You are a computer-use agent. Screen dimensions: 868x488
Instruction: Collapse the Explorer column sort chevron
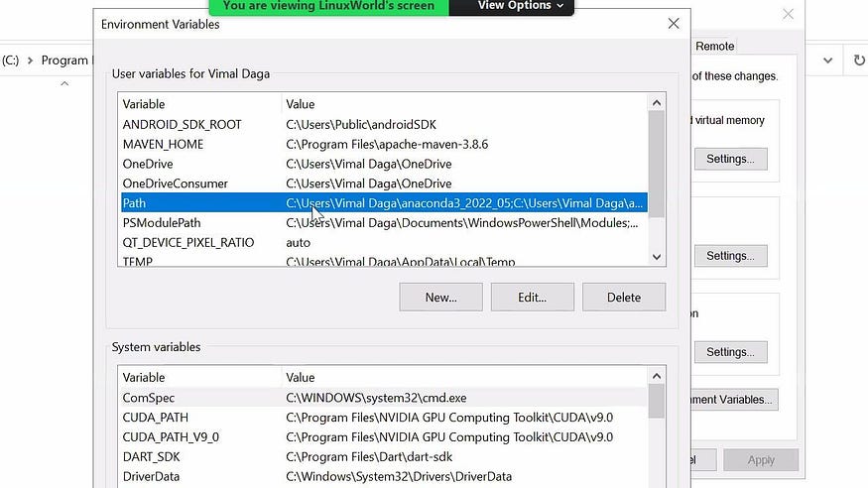point(64,83)
